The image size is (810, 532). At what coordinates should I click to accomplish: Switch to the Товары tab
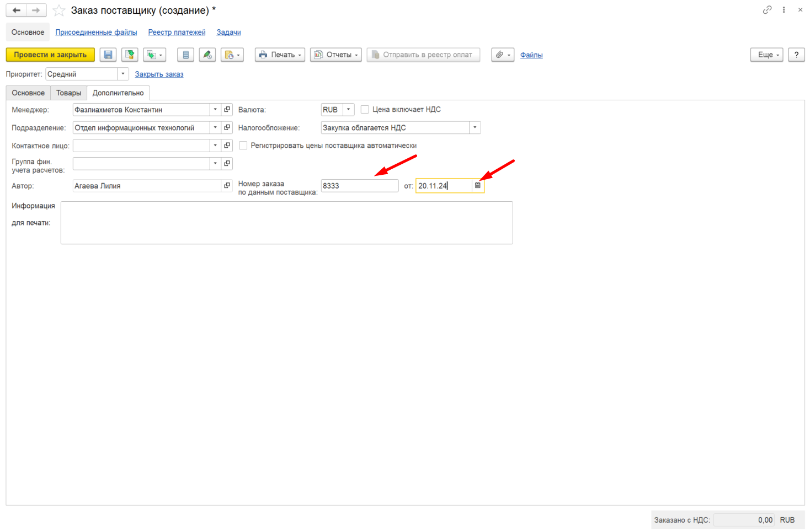68,93
